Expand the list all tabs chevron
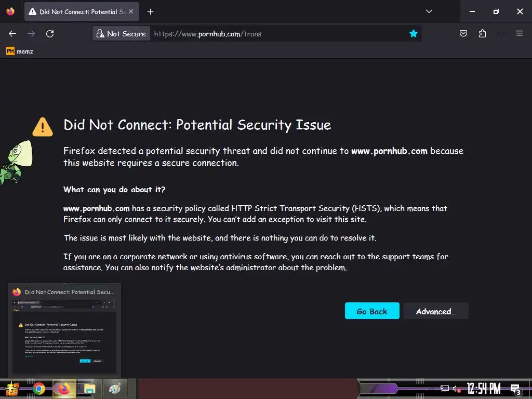The height and width of the screenshot is (399, 532). coord(429,11)
